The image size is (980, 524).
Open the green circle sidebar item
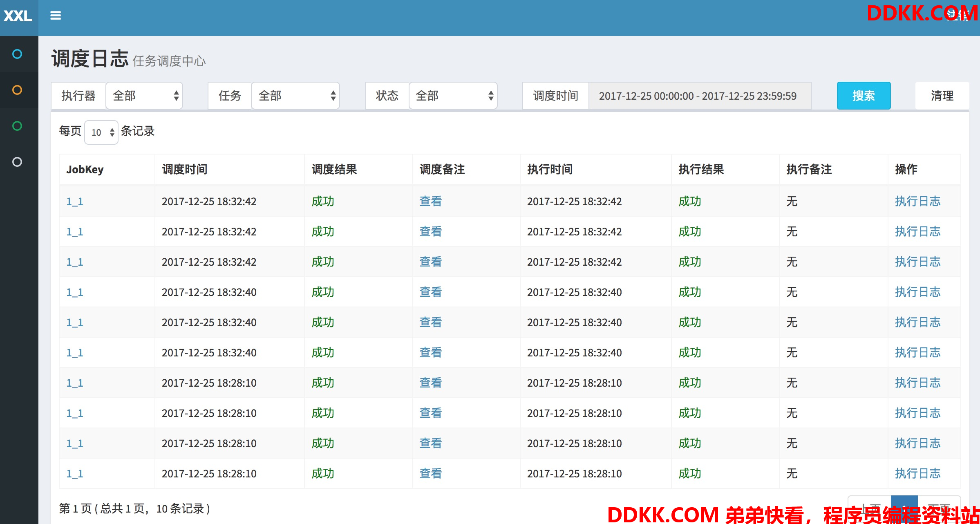point(17,126)
